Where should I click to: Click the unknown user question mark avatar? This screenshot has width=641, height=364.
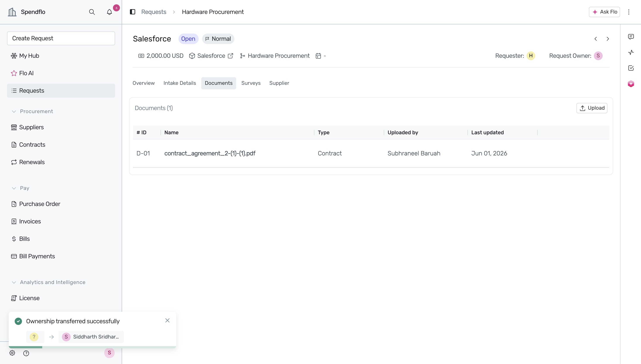coord(34,337)
